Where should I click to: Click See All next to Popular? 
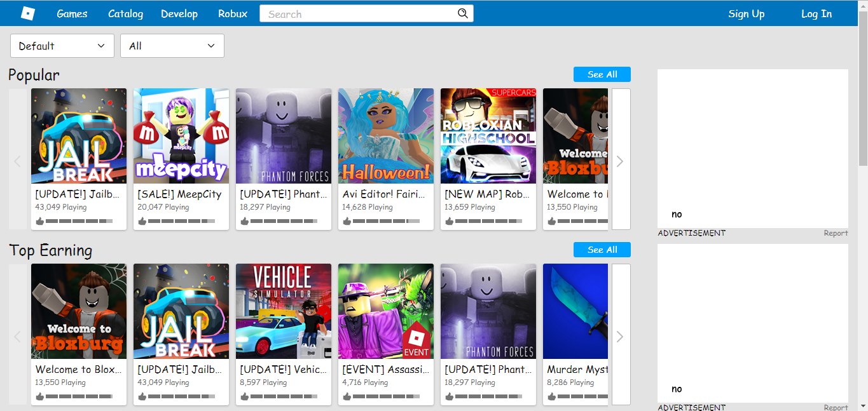601,74
